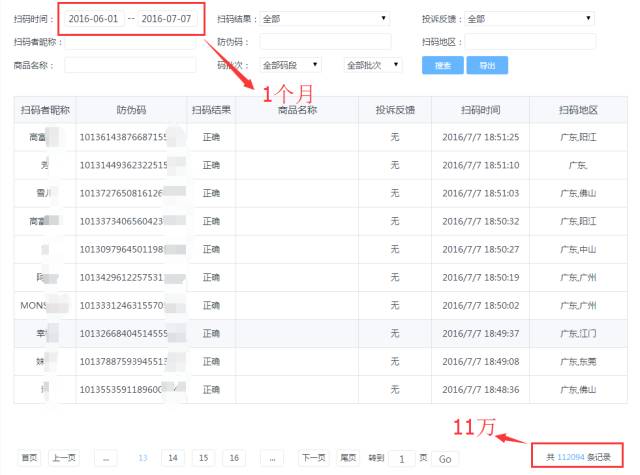Screen dimensions: 640x475
Task: Select the row with time 2016/7/7 18:50:32
Action: pos(321,222)
